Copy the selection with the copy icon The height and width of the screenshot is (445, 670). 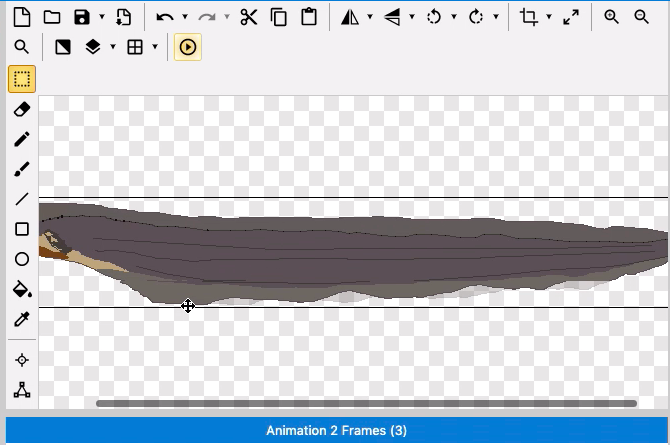click(x=279, y=17)
